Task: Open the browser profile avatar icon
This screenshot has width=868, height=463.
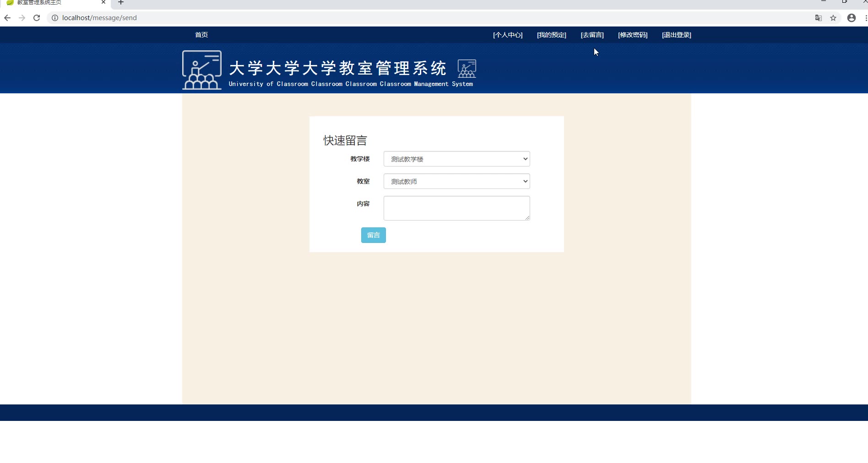Action: coord(852,18)
